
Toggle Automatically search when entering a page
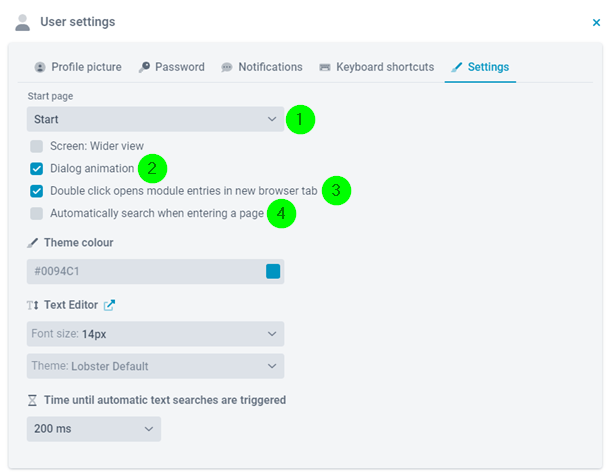[37, 213]
